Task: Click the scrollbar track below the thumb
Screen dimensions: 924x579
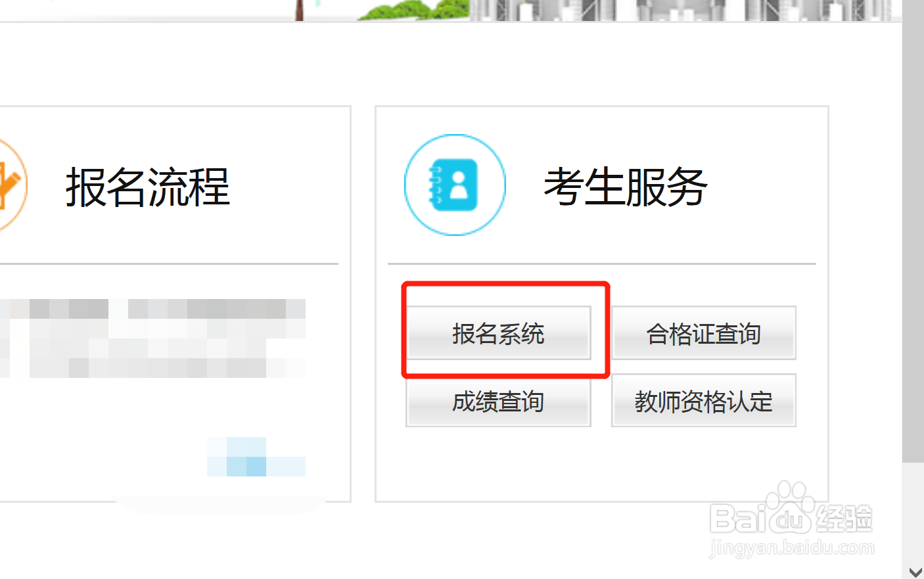Action: tap(913, 513)
